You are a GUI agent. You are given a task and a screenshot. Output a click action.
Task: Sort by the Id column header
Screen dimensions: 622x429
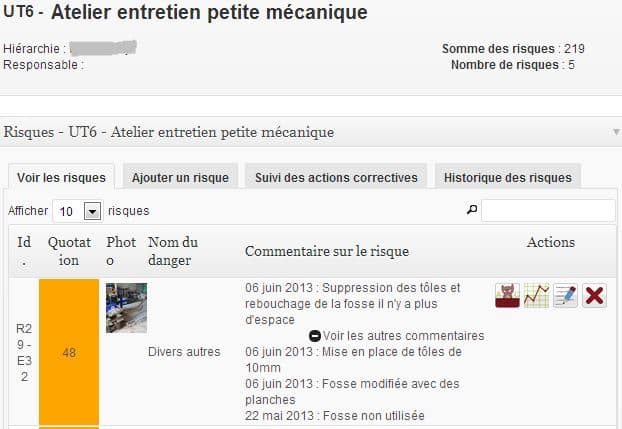(22, 250)
